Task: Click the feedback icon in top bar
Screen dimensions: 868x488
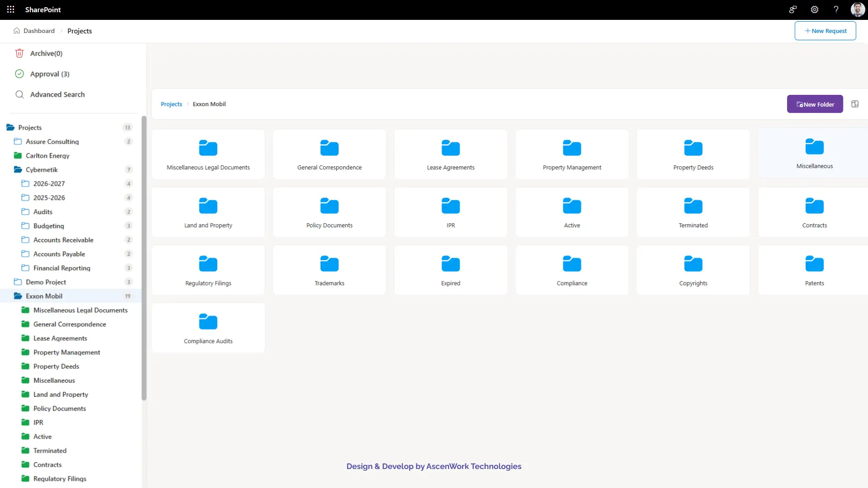Action: tap(793, 9)
